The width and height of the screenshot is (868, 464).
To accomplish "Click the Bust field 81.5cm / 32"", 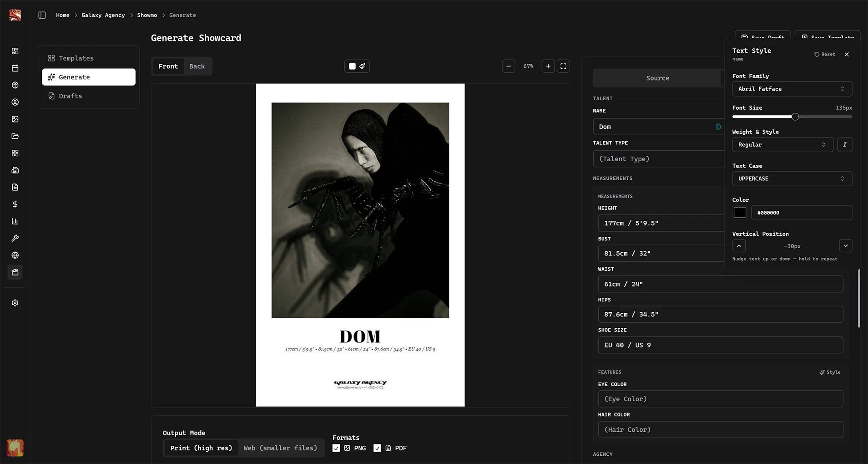I will [x=661, y=254].
